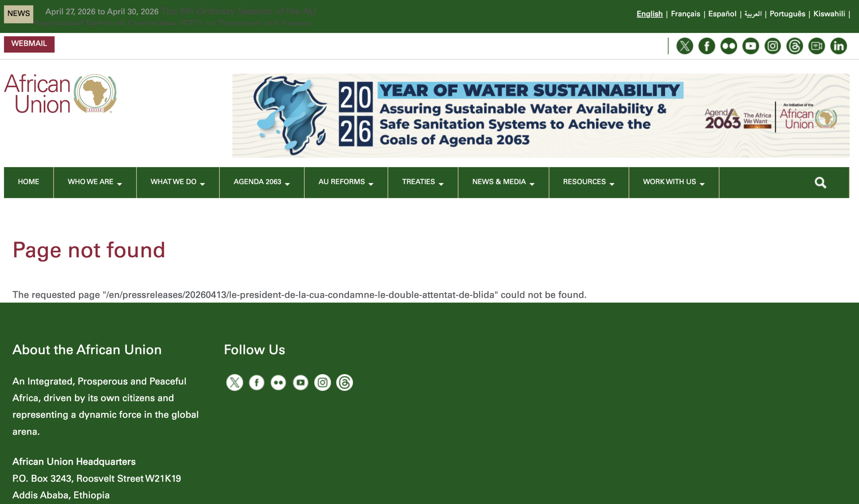The image size is (859, 504).
Task: Click the Webmail button
Action: click(x=29, y=44)
